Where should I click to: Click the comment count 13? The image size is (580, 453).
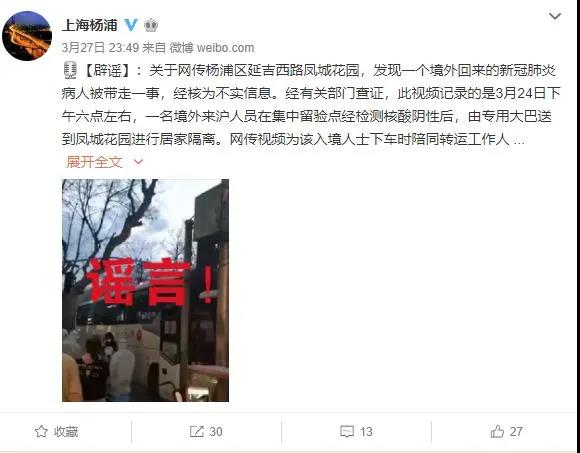365,432
